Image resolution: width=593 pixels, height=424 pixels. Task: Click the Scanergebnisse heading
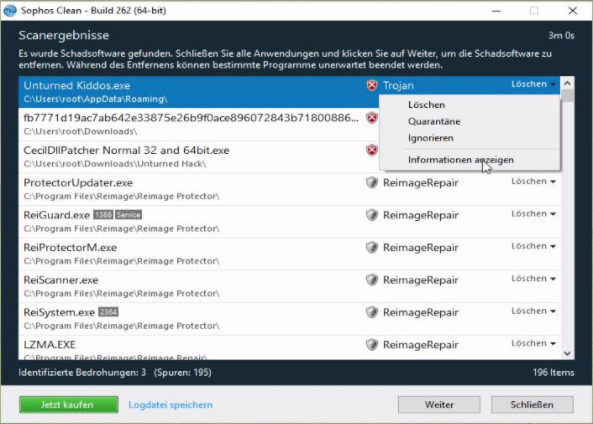[x=64, y=35]
